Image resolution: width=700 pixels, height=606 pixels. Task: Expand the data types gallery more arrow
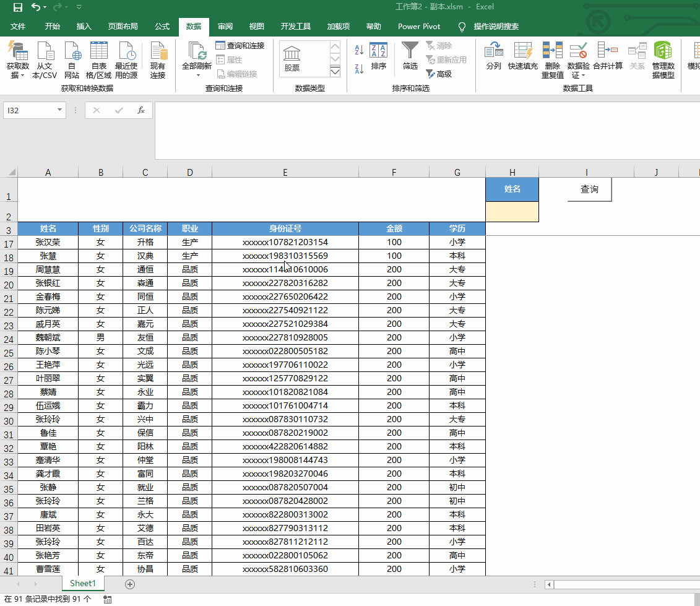tap(335, 71)
